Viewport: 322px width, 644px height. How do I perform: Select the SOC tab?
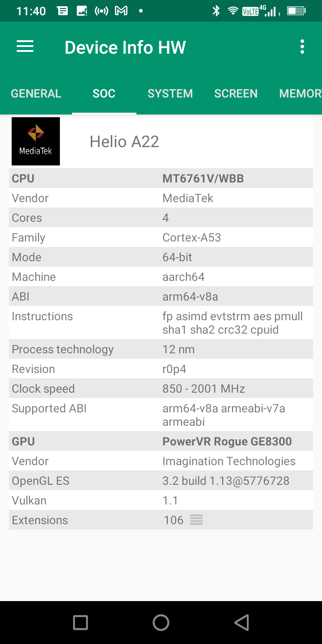click(104, 93)
